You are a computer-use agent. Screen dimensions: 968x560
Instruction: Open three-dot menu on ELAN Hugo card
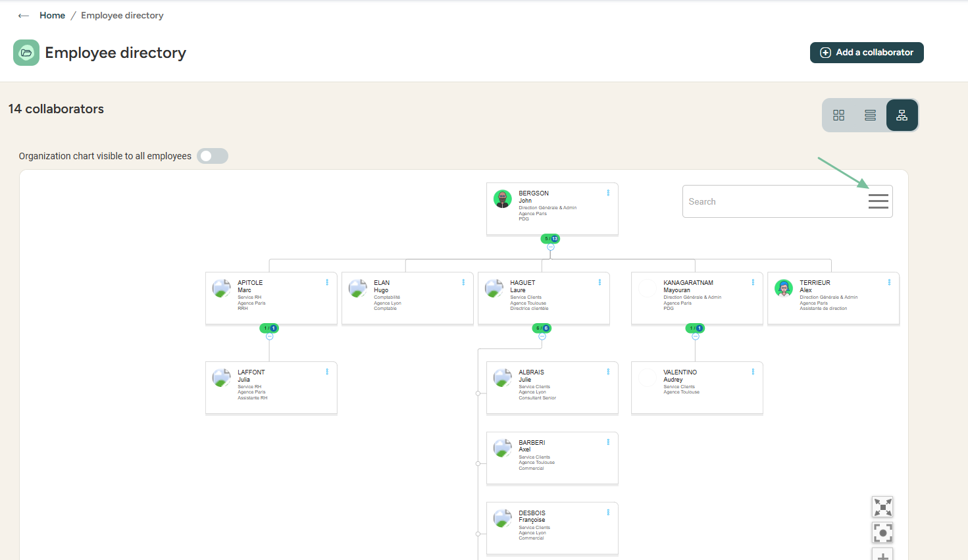coord(463,282)
